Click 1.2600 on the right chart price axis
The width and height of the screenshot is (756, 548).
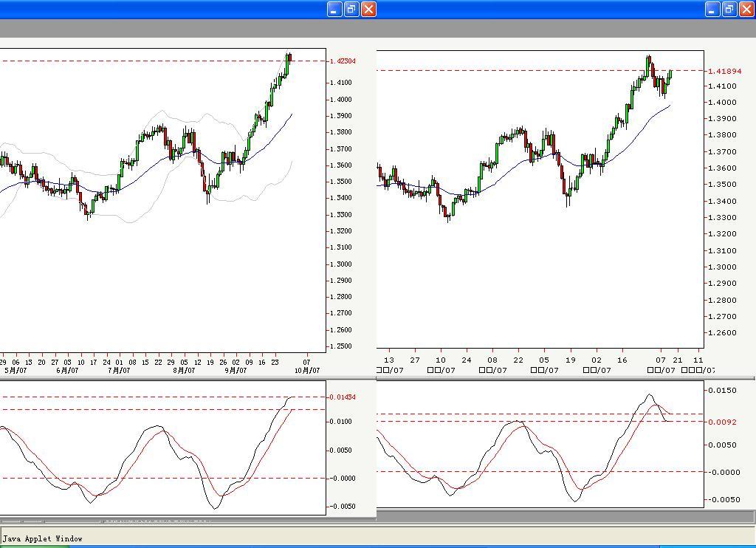coord(722,333)
